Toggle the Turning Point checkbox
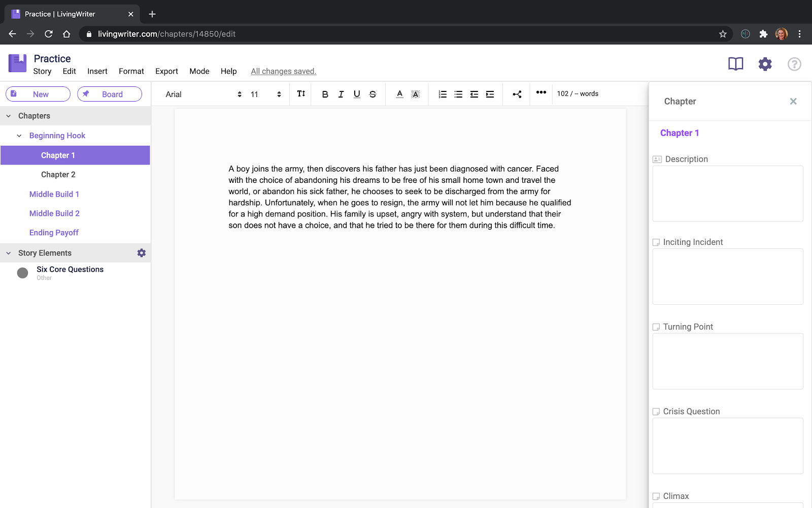The image size is (812, 508). 656,327
